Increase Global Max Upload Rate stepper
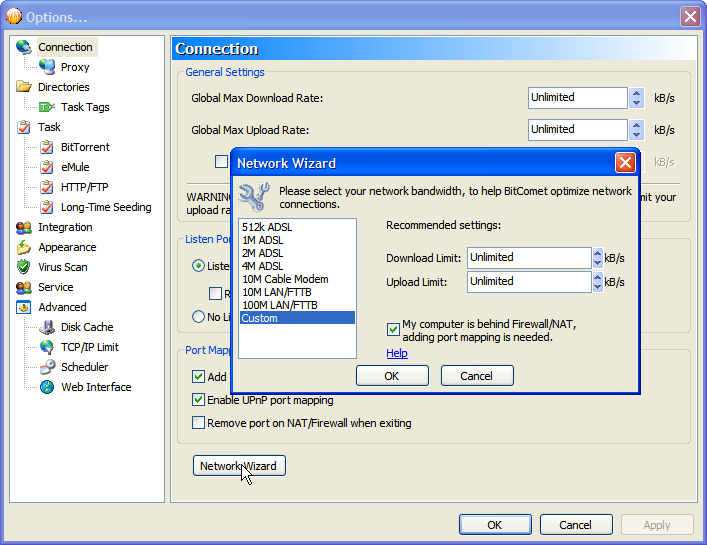Image resolution: width=707 pixels, height=545 pixels. coord(636,125)
